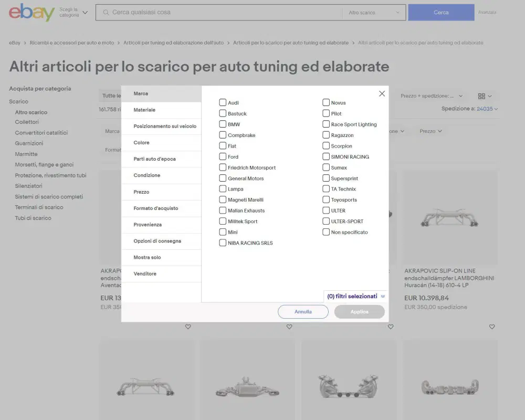Open the Marca filter dropdown behind the dialog
Image resolution: width=525 pixels, height=420 pixels.
(x=112, y=131)
